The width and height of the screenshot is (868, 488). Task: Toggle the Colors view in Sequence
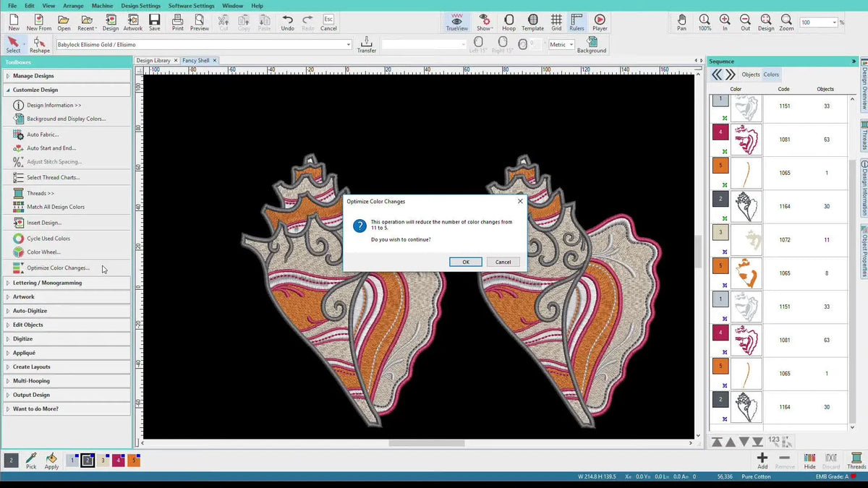click(x=771, y=74)
